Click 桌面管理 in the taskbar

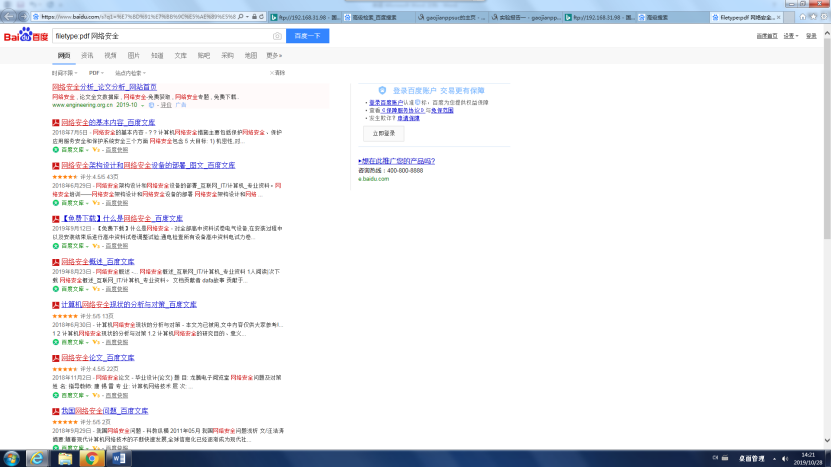point(752,459)
